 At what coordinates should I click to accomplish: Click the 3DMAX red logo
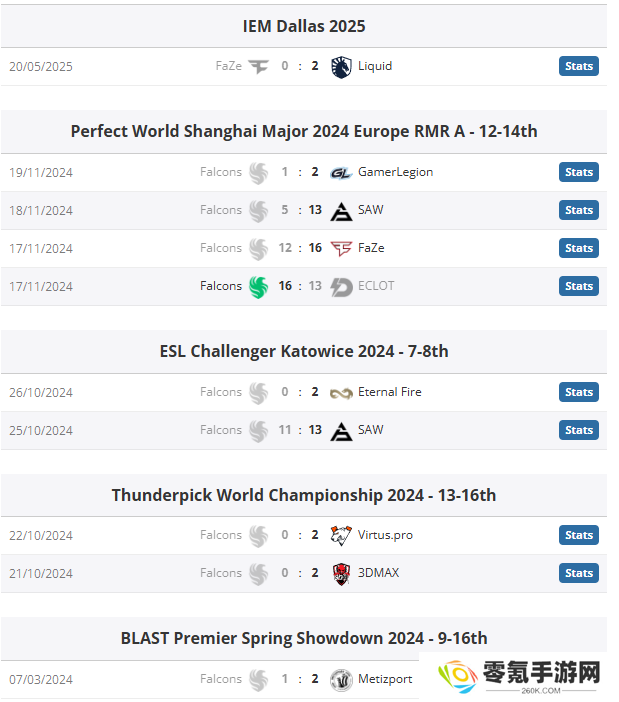click(x=341, y=574)
